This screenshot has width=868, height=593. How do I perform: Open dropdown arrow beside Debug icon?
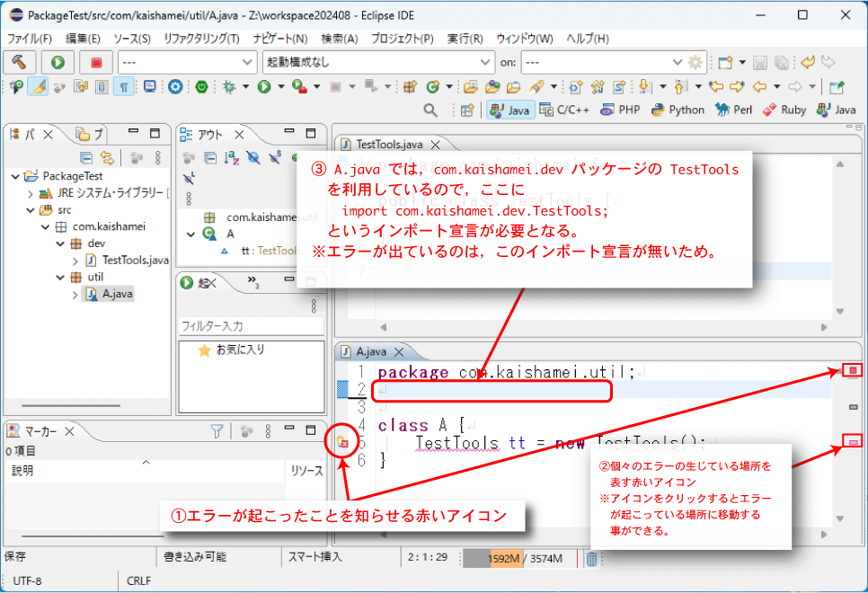[x=245, y=86]
